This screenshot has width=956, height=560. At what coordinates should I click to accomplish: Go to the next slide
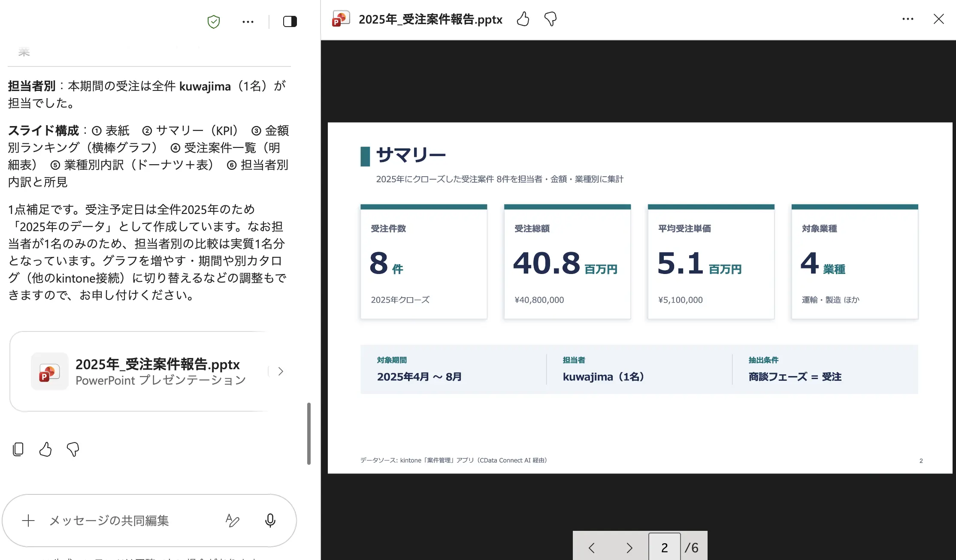point(629,548)
